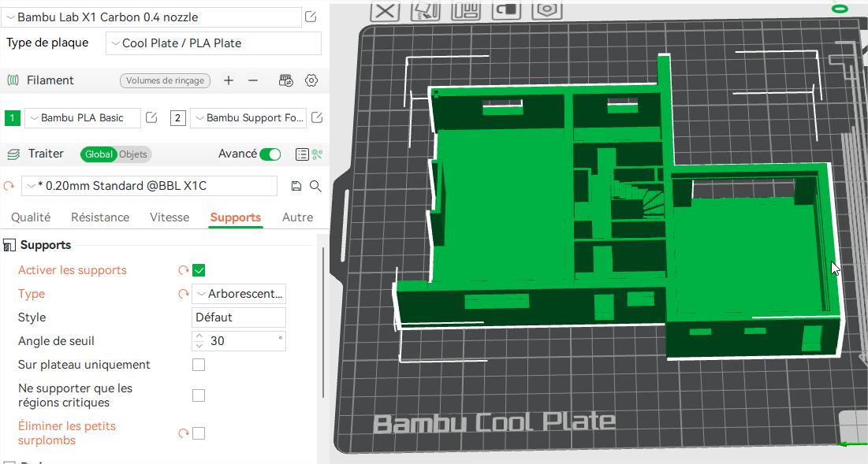868x464 pixels.
Task: Click the Type de plaque label
Action: pyautogui.click(x=47, y=43)
